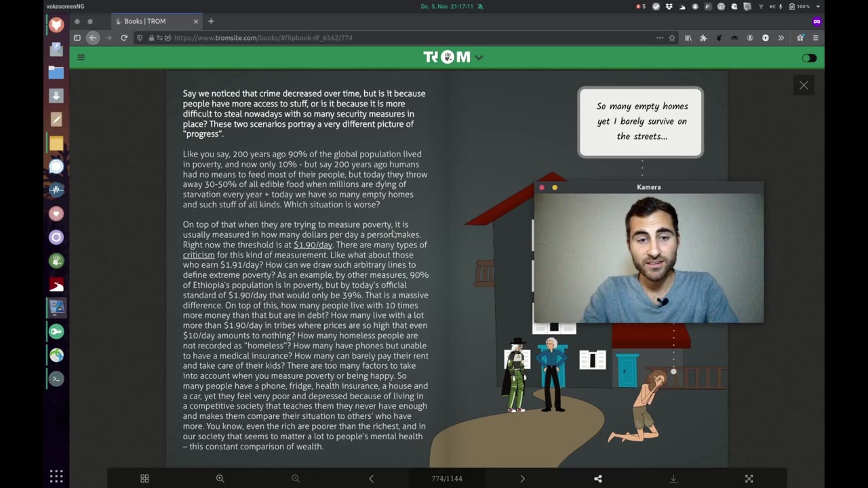Open the microphone tray icon

tap(781, 6)
